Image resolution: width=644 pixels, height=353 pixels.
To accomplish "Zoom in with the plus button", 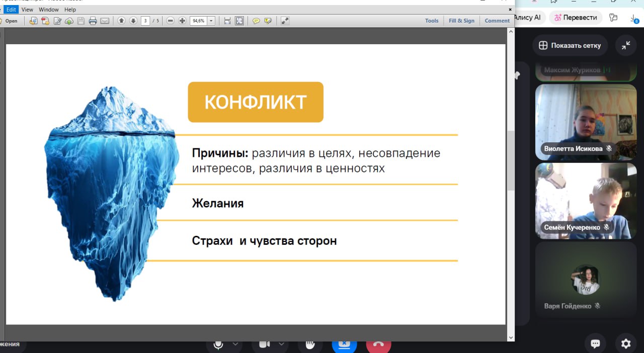I will coord(182,21).
